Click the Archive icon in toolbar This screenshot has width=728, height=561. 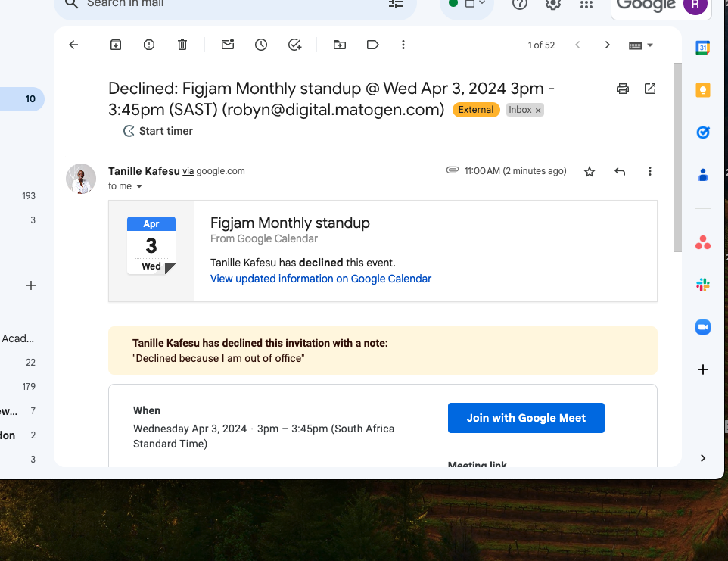pos(116,45)
